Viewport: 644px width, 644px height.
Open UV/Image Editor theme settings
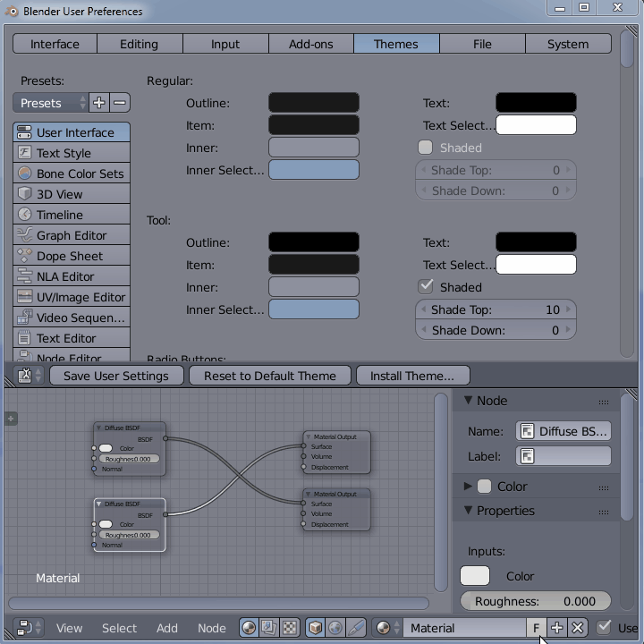(72, 297)
